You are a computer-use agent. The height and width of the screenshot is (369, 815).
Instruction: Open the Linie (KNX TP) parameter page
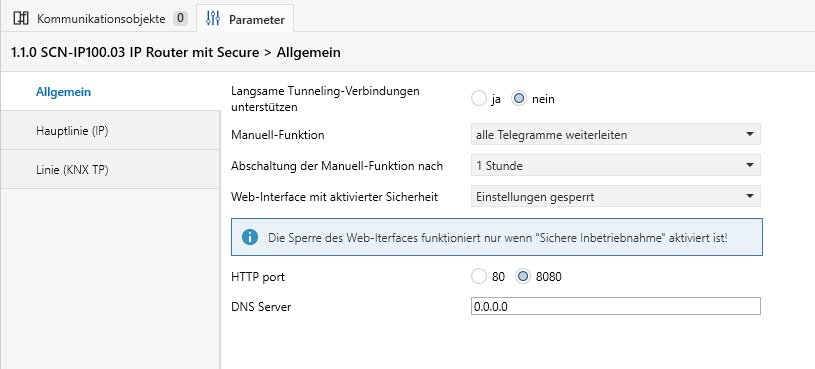(110, 169)
